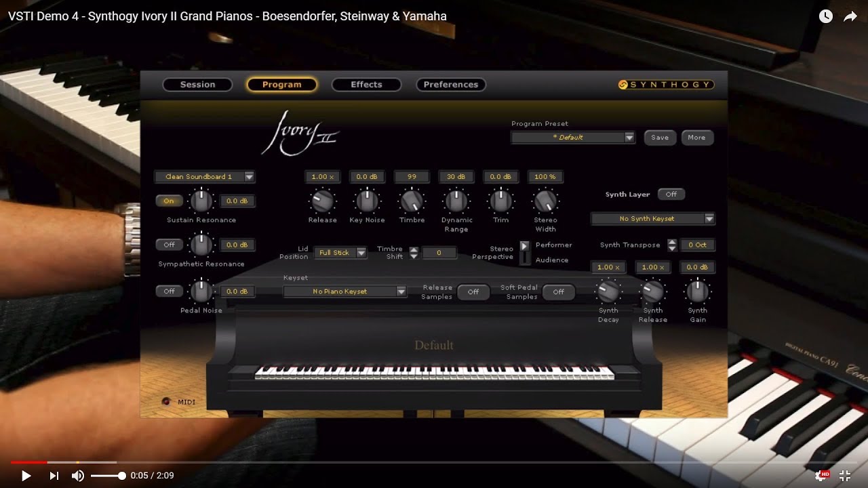868x488 pixels.
Task: Click the MIDI indicator light
Action: click(166, 401)
